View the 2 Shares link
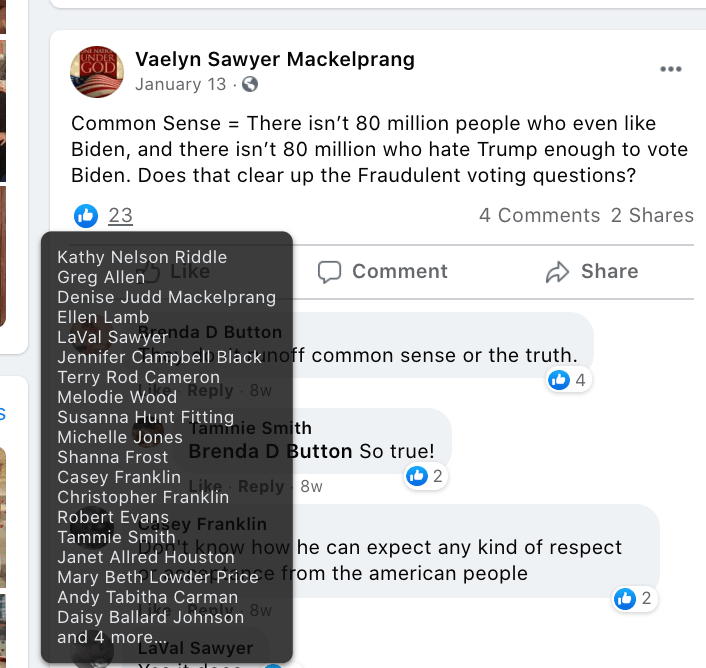The height and width of the screenshot is (668, 706). click(652, 215)
